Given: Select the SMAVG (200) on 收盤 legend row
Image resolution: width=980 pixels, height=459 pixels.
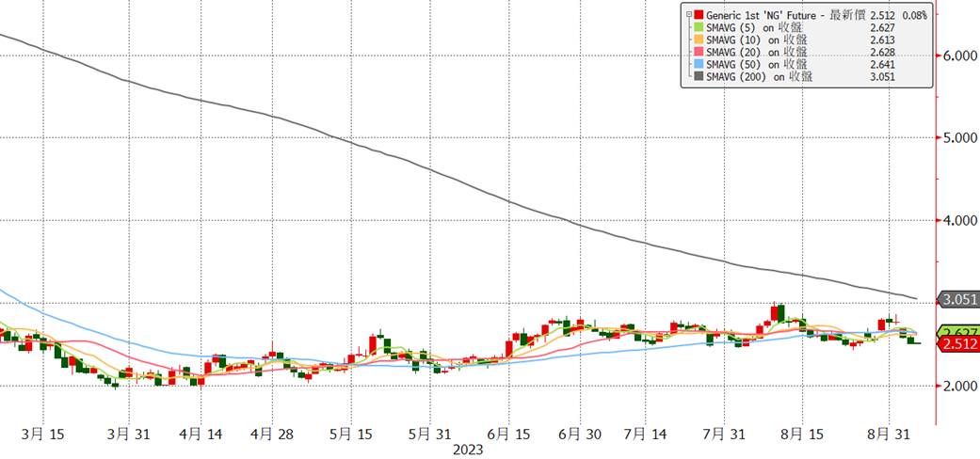Looking at the screenshot, I should (x=760, y=77).
